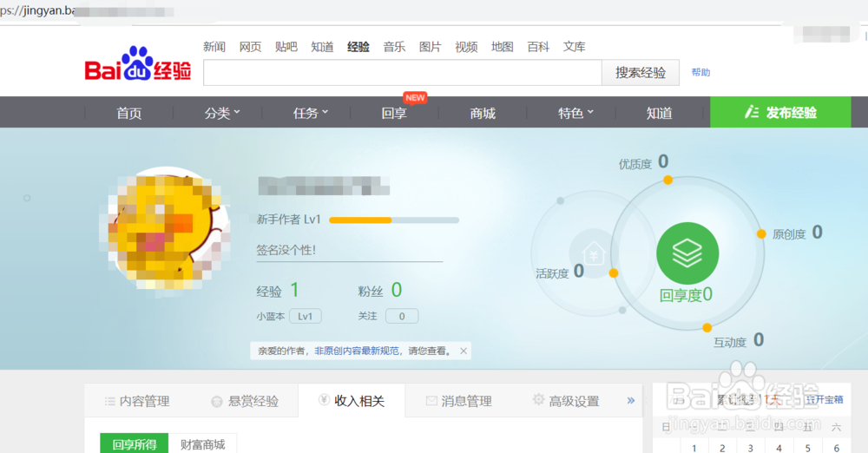Close the 非原创内容 notice with X

(464, 351)
